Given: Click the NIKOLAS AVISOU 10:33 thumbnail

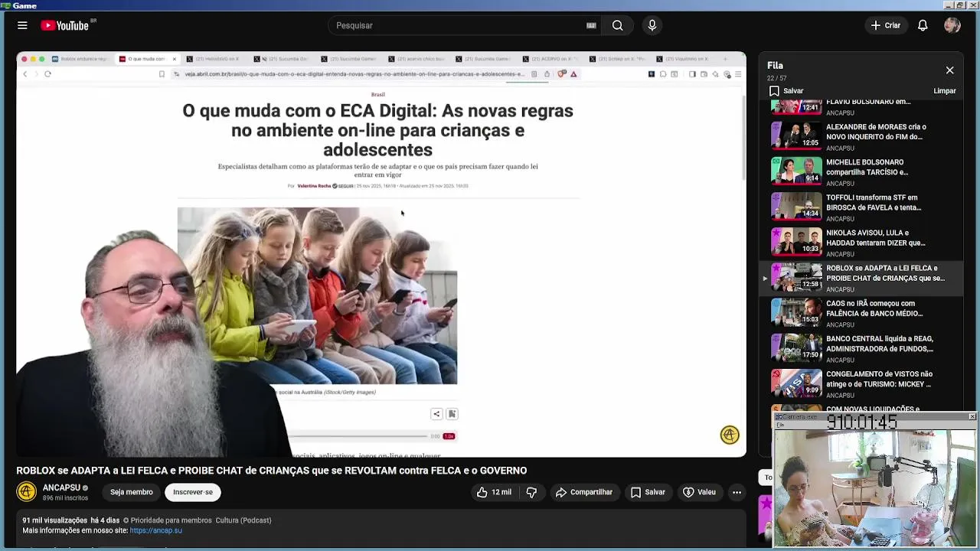Looking at the screenshot, I should pyautogui.click(x=796, y=241).
